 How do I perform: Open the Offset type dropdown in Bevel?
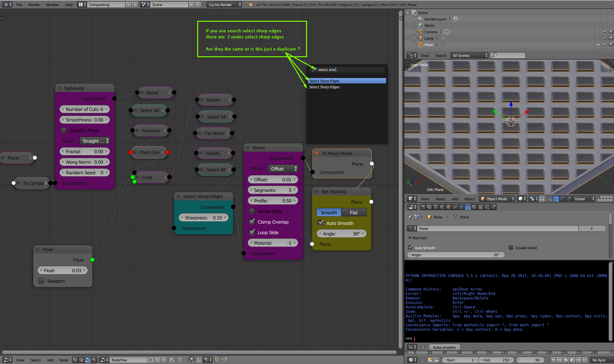[x=283, y=169]
